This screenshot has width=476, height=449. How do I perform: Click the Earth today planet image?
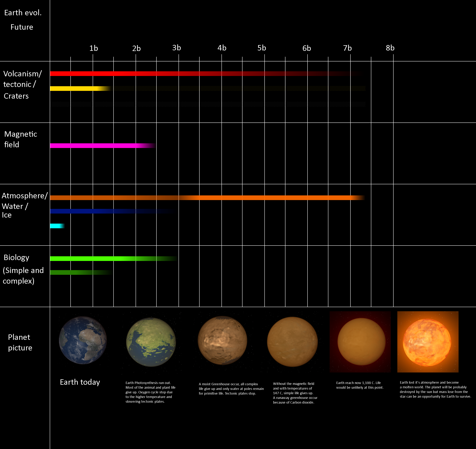pos(83,340)
